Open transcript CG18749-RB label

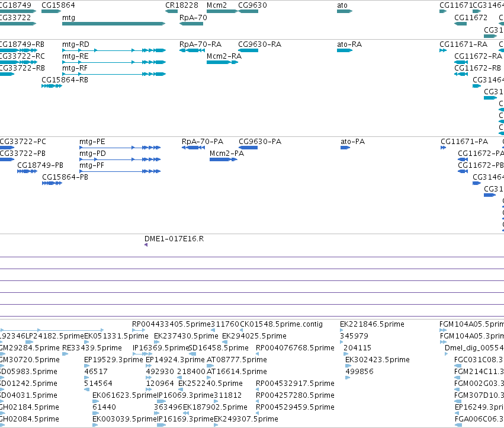pos(22,44)
